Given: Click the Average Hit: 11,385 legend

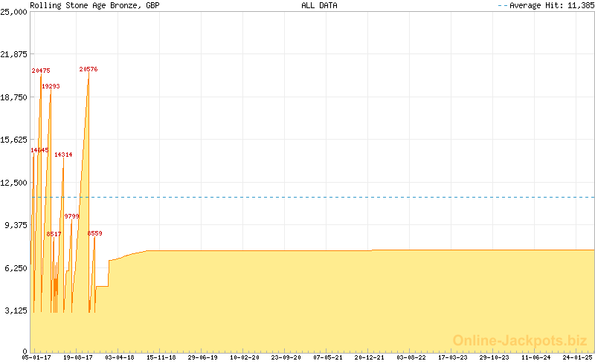Looking at the screenshot, I should click(547, 5).
